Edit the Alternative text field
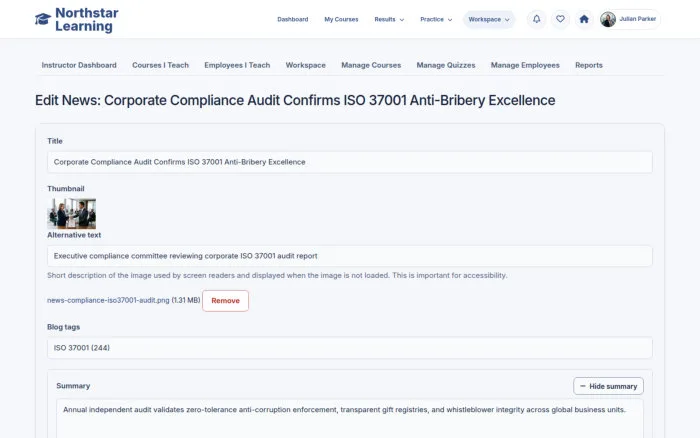This screenshot has height=438, width=700. (x=350, y=256)
